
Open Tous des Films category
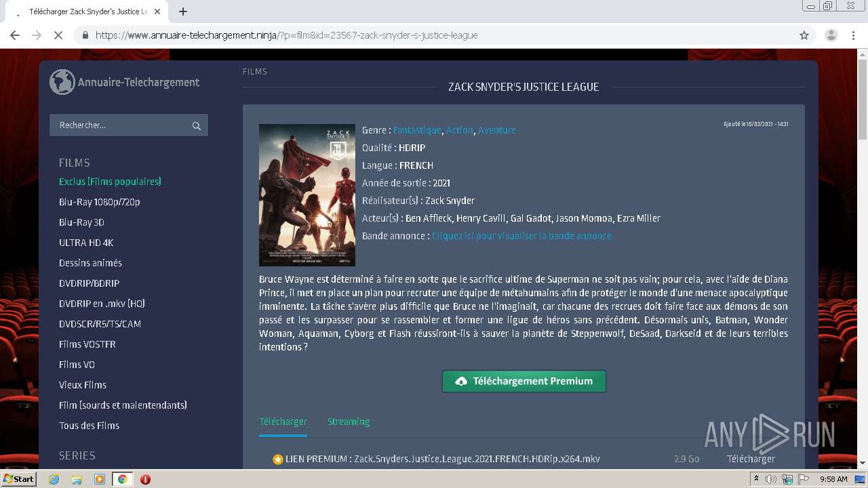pos(89,426)
